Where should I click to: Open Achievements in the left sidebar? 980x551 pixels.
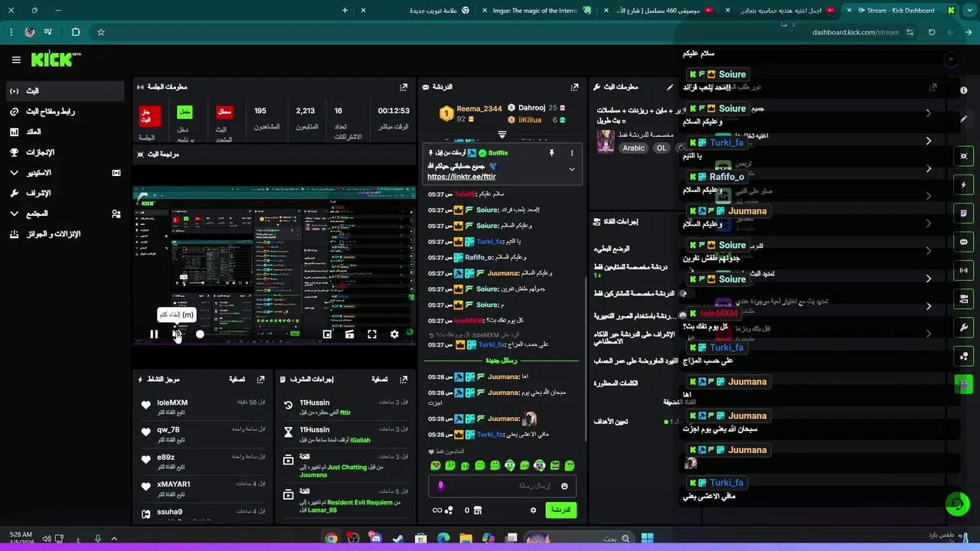[x=64, y=152]
